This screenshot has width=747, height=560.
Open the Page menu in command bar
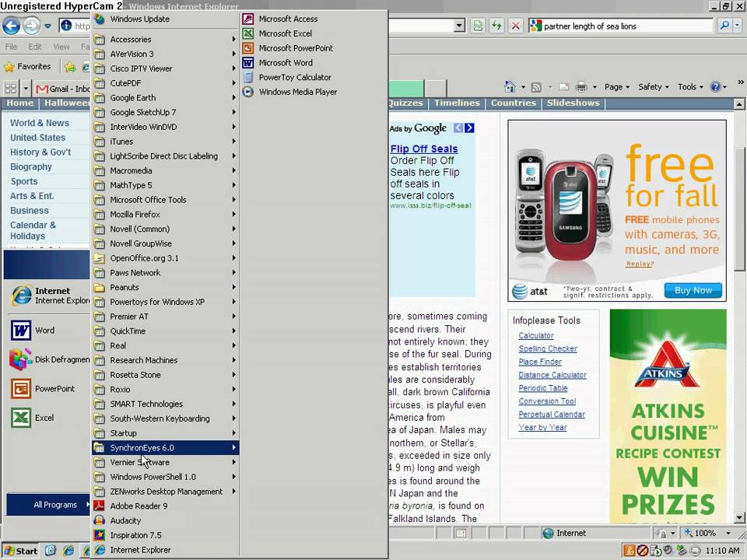pyautogui.click(x=616, y=86)
